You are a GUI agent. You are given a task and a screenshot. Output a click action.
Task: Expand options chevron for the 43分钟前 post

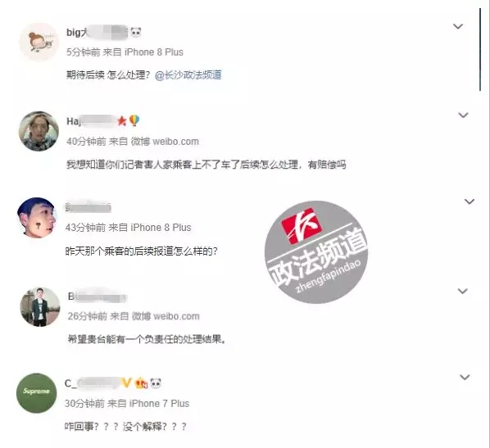click(x=470, y=201)
